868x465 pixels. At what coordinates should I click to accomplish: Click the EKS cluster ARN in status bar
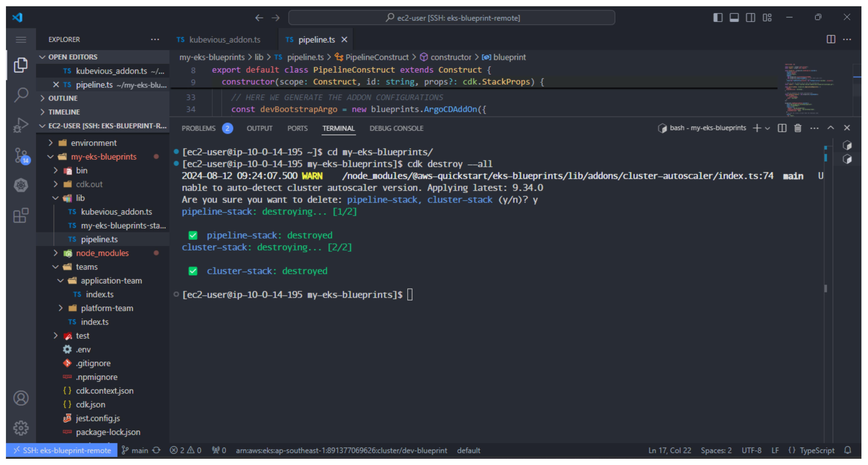[341, 450]
